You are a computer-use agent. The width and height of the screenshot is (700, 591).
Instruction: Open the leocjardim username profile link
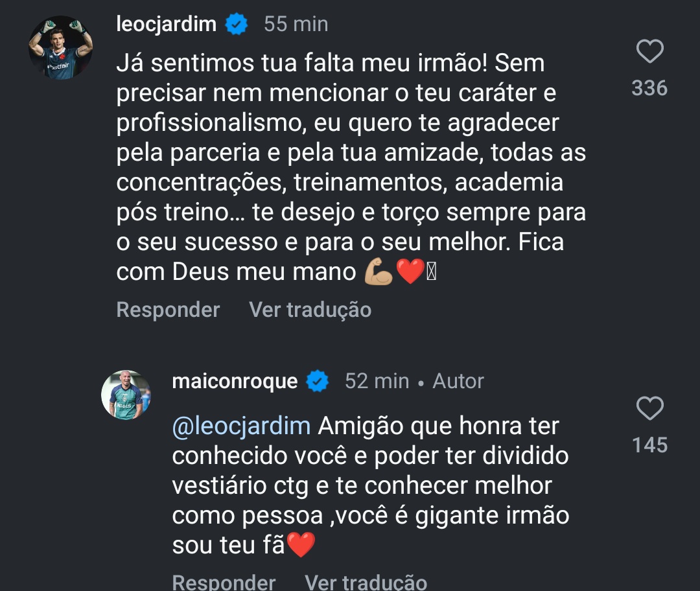(x=166, y=25)
